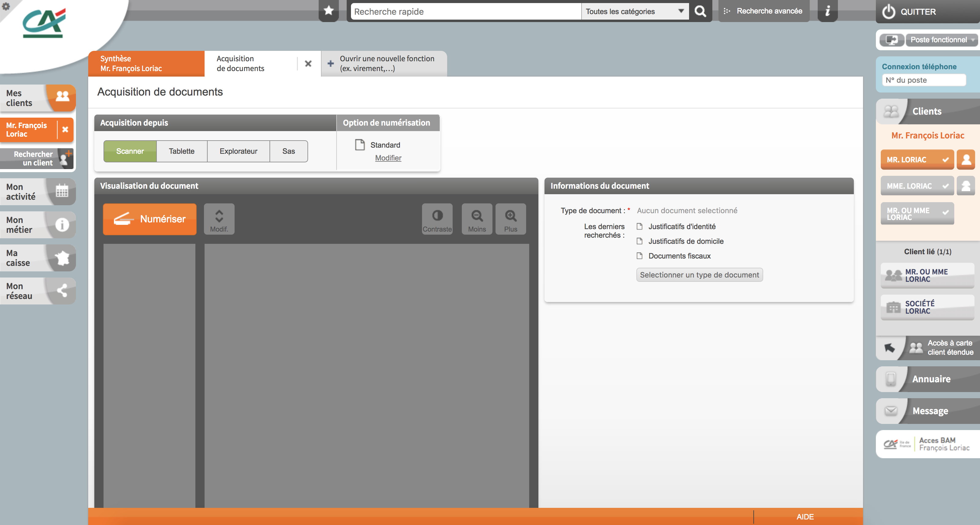Click the star favorites icon

pos(329,11)
